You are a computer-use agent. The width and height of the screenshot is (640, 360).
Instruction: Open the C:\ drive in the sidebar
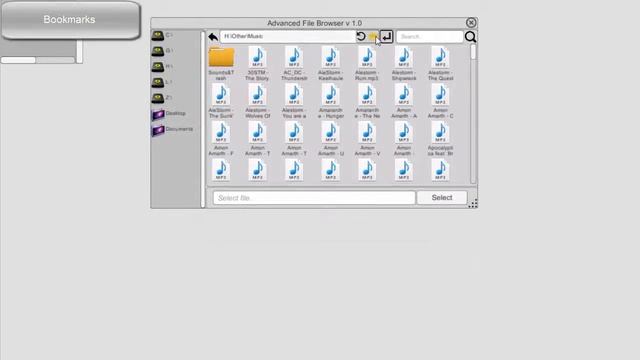[x=162, y=36]
